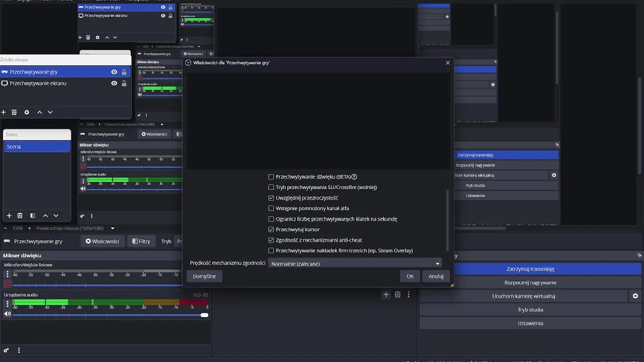
Task: Uncheck Przechwytuj kursor
Action: click(271, 230)
